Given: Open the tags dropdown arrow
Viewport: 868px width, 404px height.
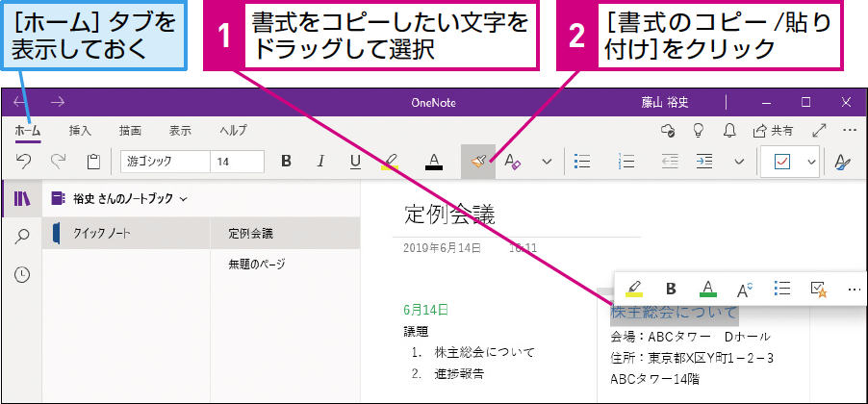Looking at the screenshot, I should point(811,162).
